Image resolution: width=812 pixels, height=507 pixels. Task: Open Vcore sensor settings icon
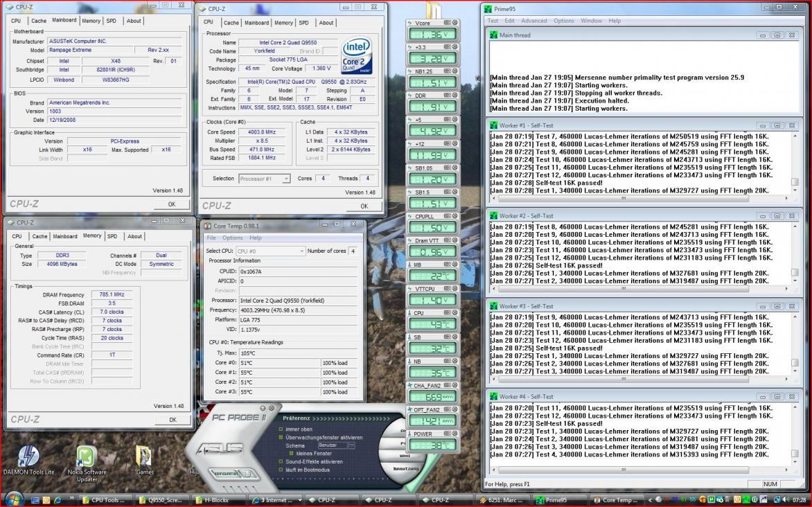click(x=448, y=23)
